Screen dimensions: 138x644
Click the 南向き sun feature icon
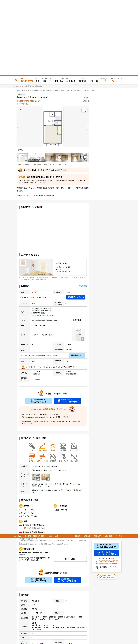[53, 447]
